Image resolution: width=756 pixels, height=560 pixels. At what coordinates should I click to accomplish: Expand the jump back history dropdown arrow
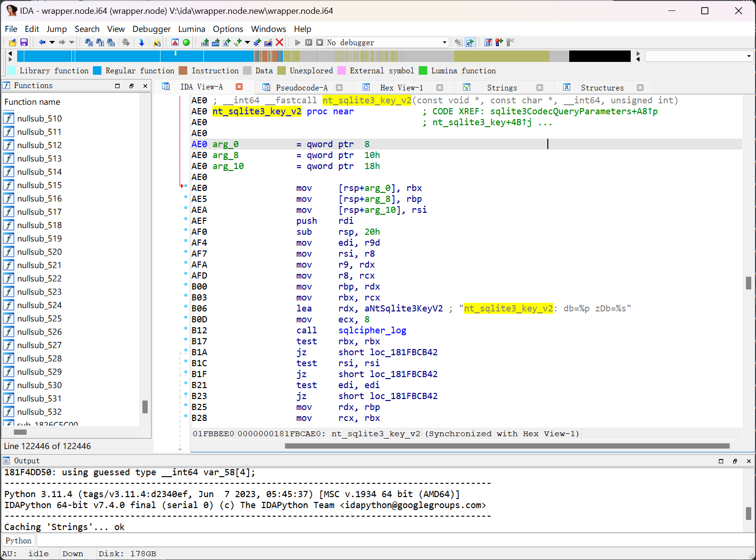pos(52,42)
